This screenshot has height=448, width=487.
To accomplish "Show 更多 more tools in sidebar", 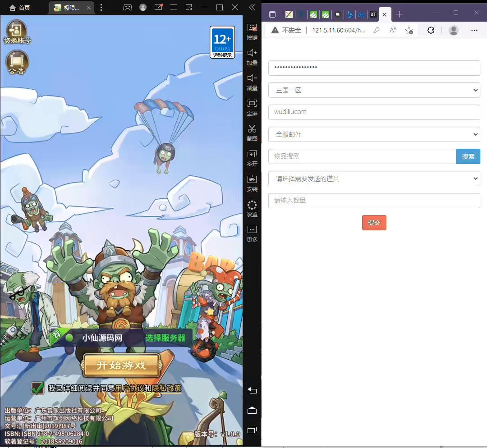I will point(252,234).
